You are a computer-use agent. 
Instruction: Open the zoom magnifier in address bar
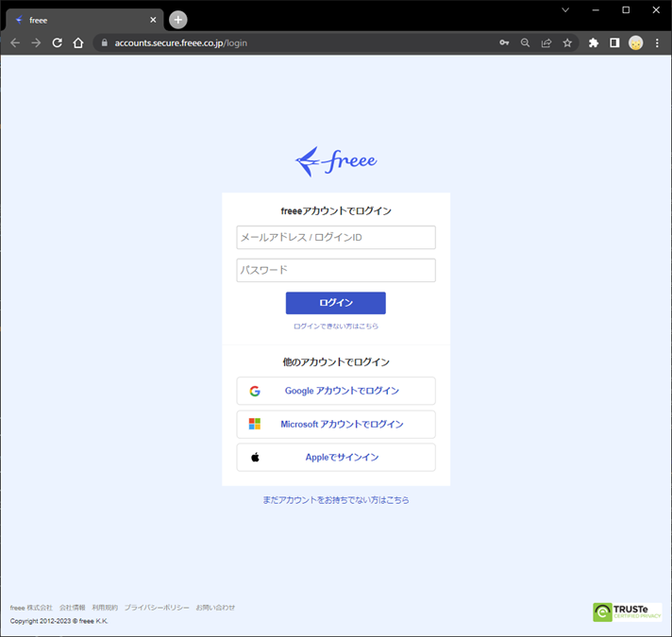point(525,42)
